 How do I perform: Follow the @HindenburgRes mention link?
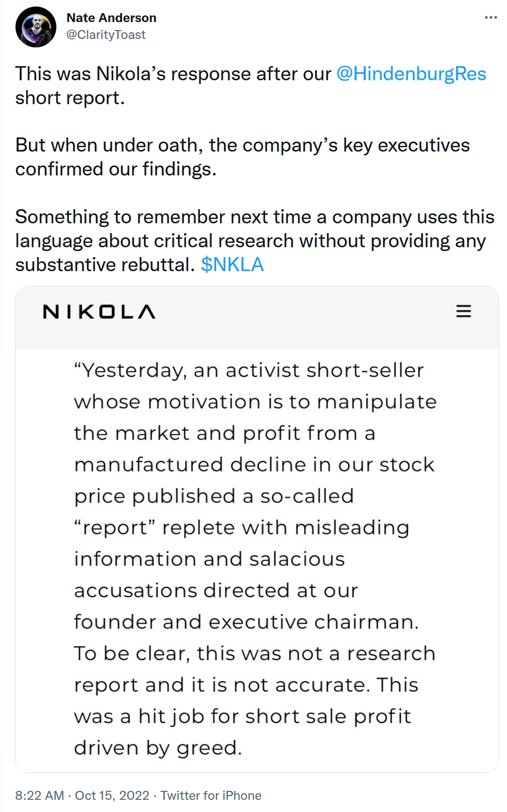411,74
